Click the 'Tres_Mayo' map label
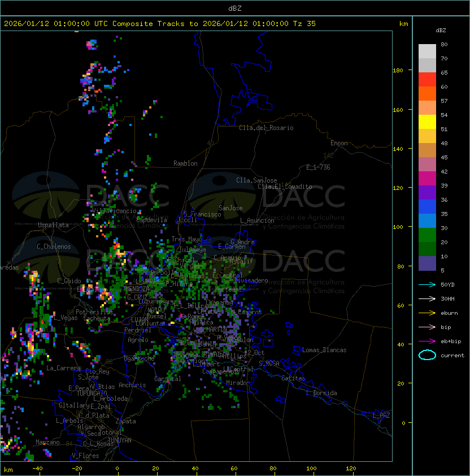Image resolution: width=470 pixels, height=476 pixels. [186, 239]
